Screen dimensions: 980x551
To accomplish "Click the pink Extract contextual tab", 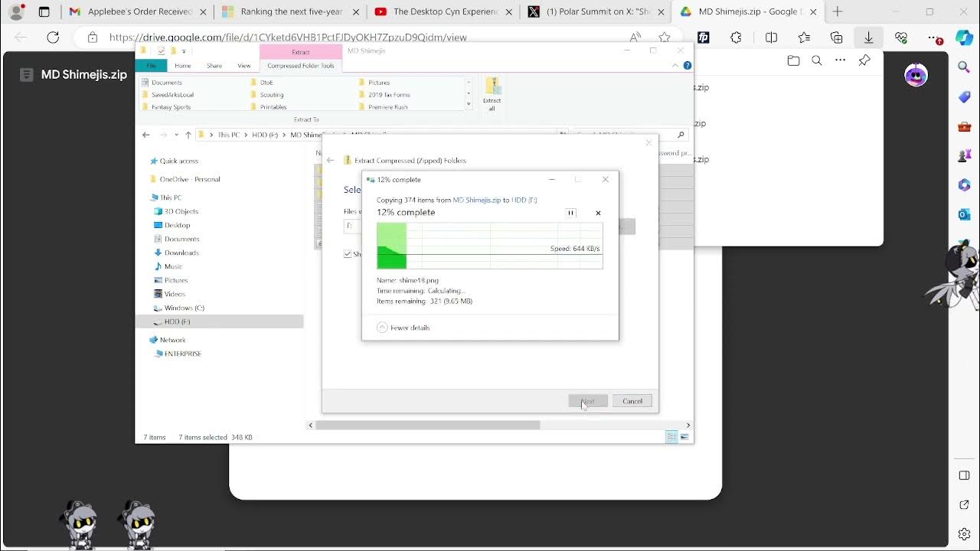I will 301,52.
